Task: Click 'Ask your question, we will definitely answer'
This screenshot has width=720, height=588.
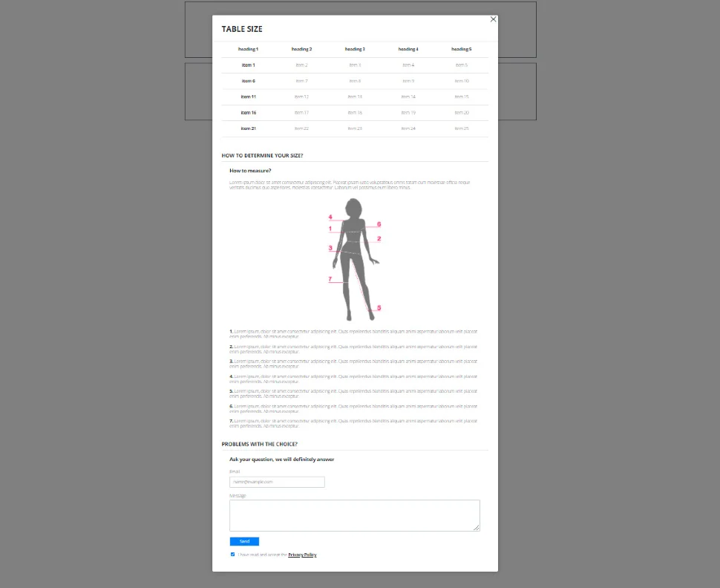Action: click(281, 460)
